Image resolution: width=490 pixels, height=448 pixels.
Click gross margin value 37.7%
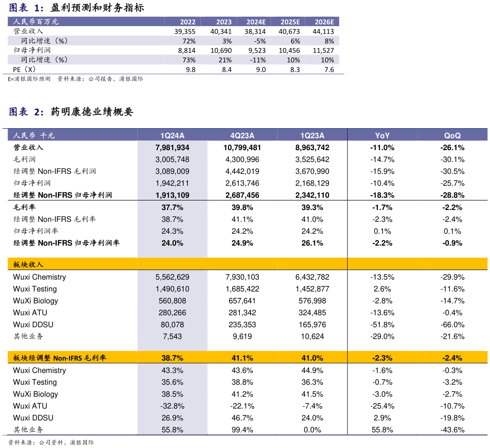[x=172, y=207]
